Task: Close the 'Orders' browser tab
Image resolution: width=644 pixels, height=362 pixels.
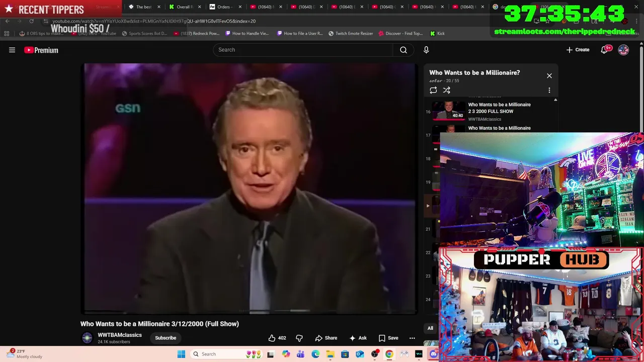Action: pos(239,7)
